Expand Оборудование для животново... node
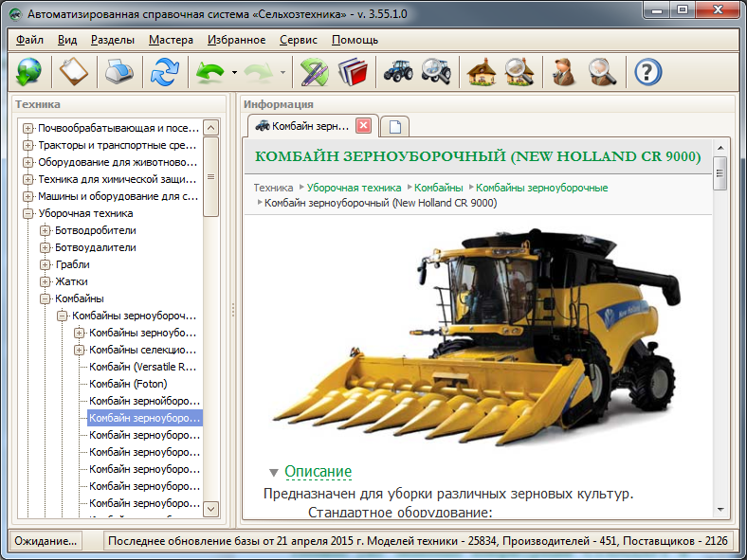 coord(28,162)
